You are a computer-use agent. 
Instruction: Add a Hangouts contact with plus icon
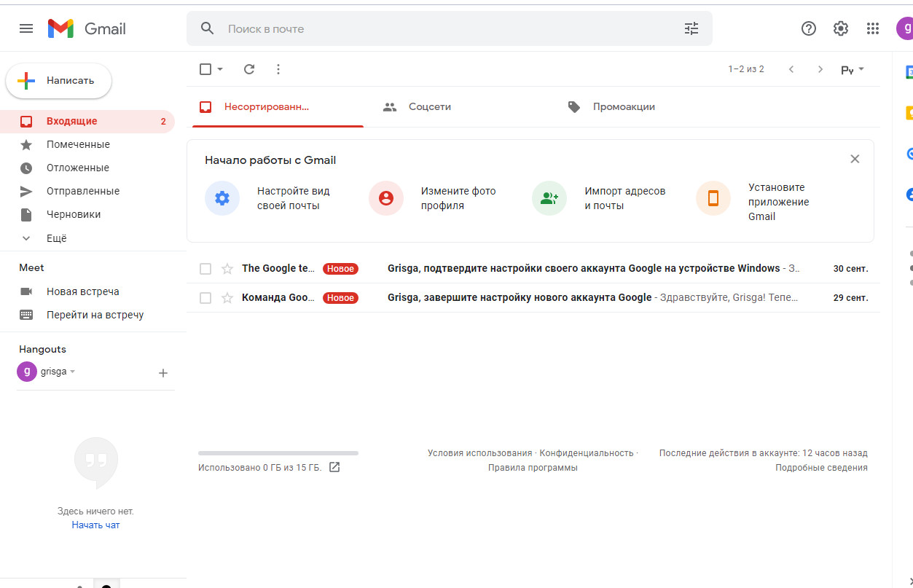click(163, 373)
